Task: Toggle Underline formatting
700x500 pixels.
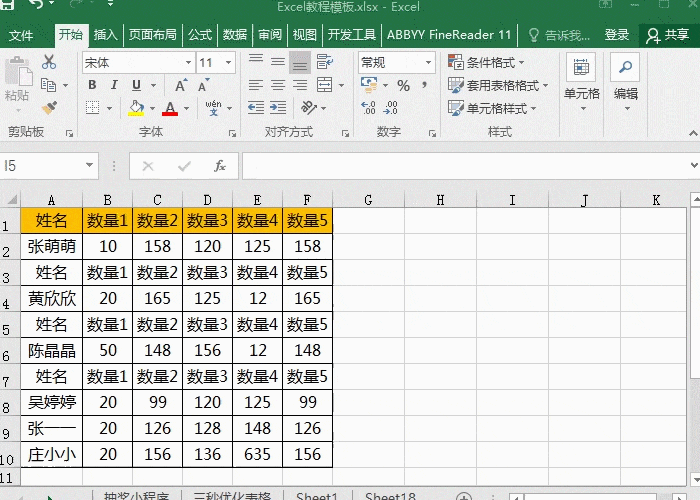Action: tap(134, 86)
